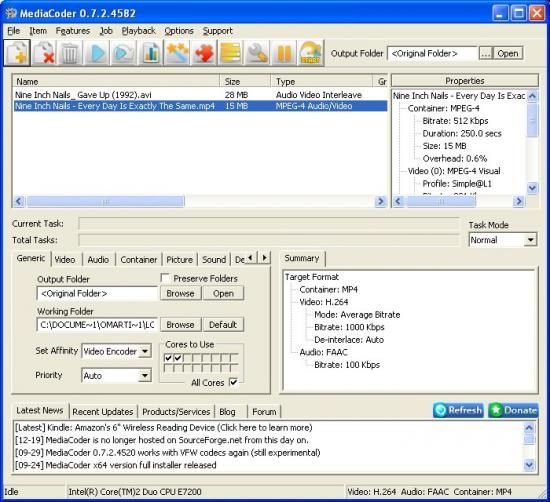Open the Support menu
The width and height of the screenshot is (550, 502).
(218, 31)
